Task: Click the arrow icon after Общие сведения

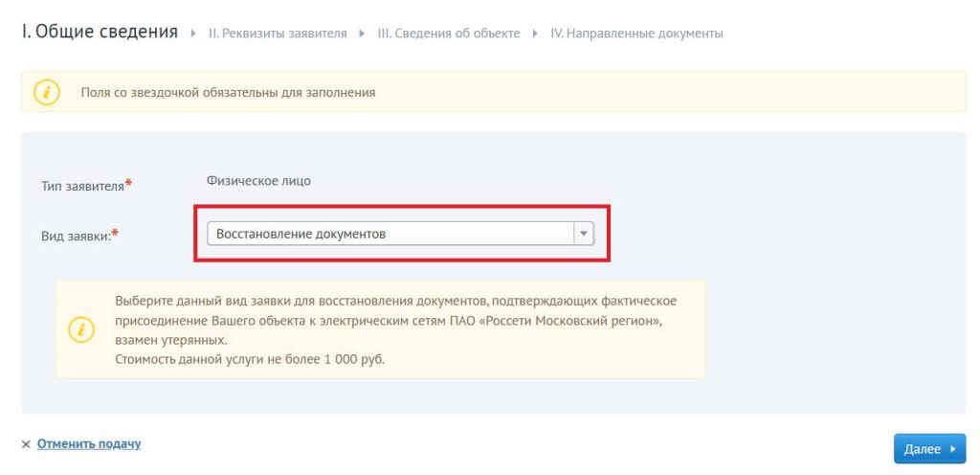Action: 193,34
